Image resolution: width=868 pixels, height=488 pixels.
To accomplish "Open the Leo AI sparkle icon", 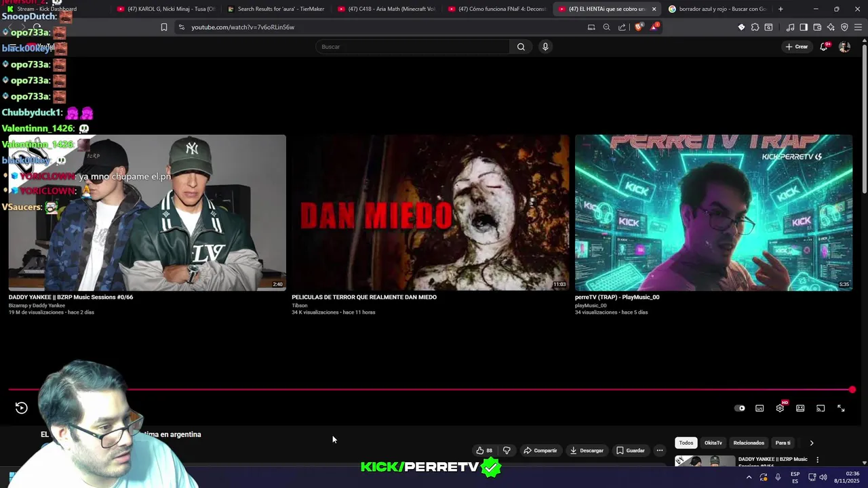I will tap(831, 27).
